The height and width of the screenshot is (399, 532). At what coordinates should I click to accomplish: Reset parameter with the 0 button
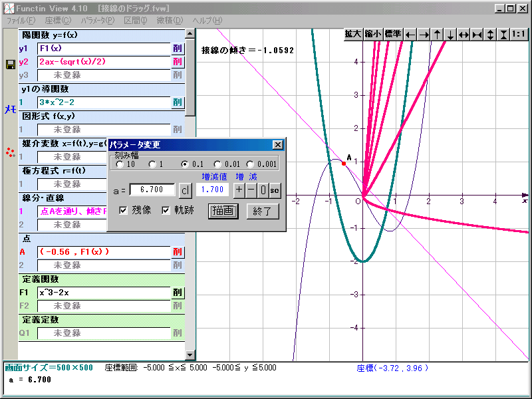263,190
